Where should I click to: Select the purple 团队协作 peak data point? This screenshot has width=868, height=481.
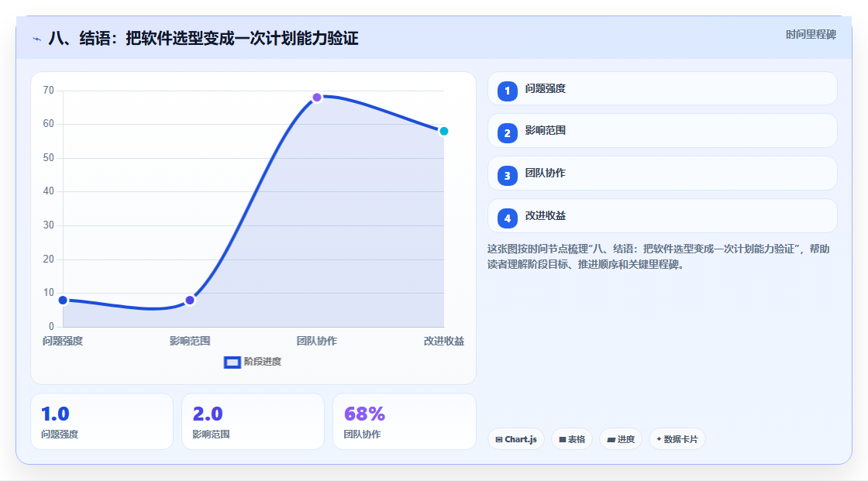click(317, 98)
